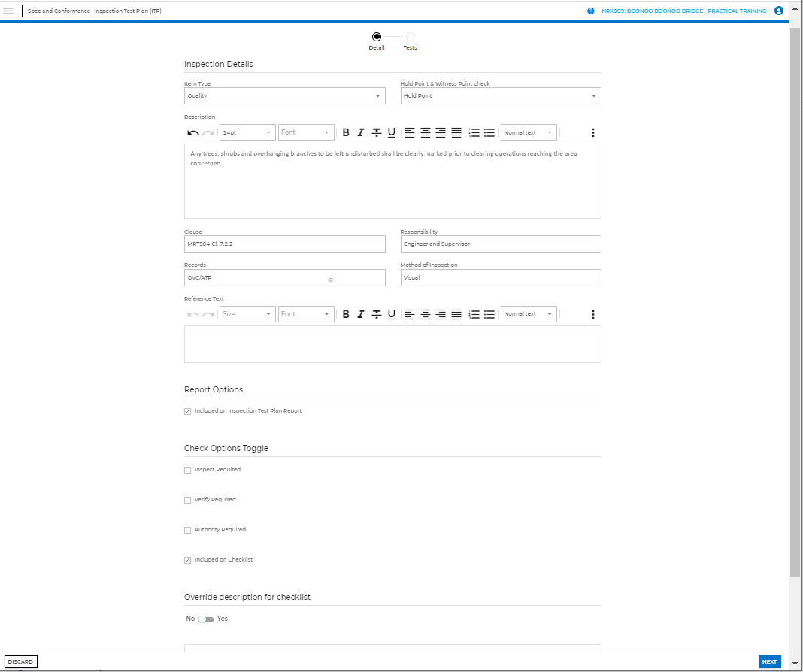Open the 14pt font size dropdown
The image size is (803, 672).
pos(247,133)
